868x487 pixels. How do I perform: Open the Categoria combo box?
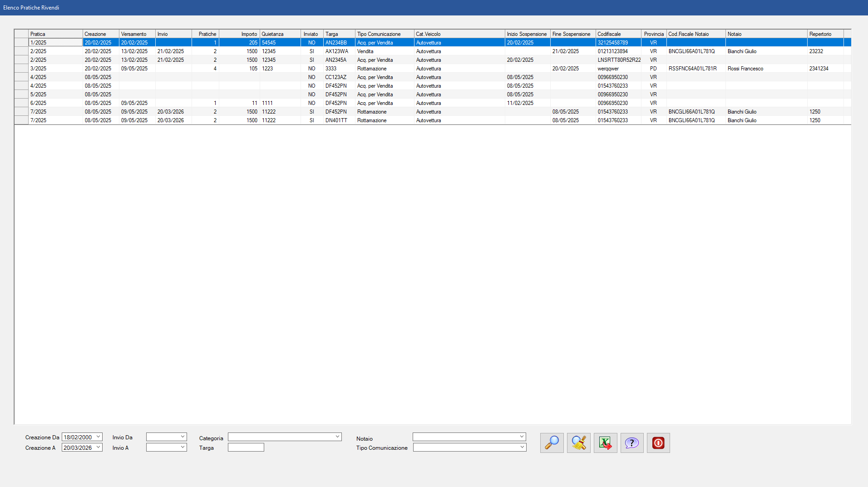[337, 437]
